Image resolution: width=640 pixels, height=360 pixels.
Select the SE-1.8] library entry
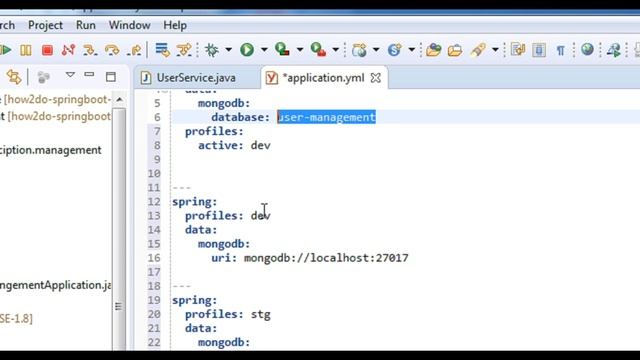click(16, 318)
